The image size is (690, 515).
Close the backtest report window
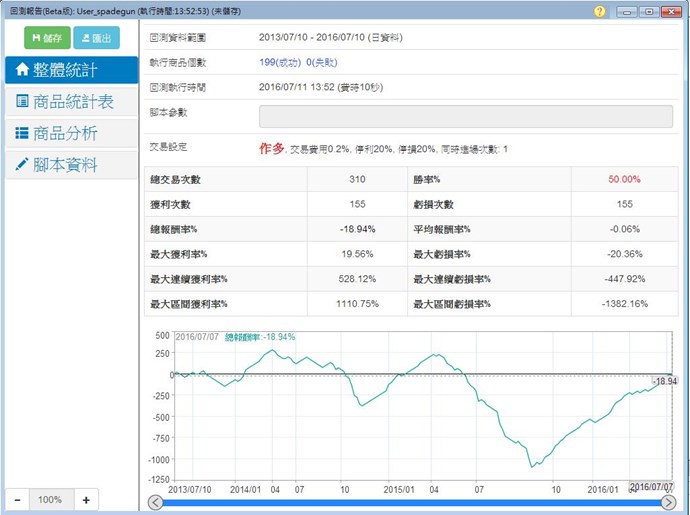(x=672, y=11)
